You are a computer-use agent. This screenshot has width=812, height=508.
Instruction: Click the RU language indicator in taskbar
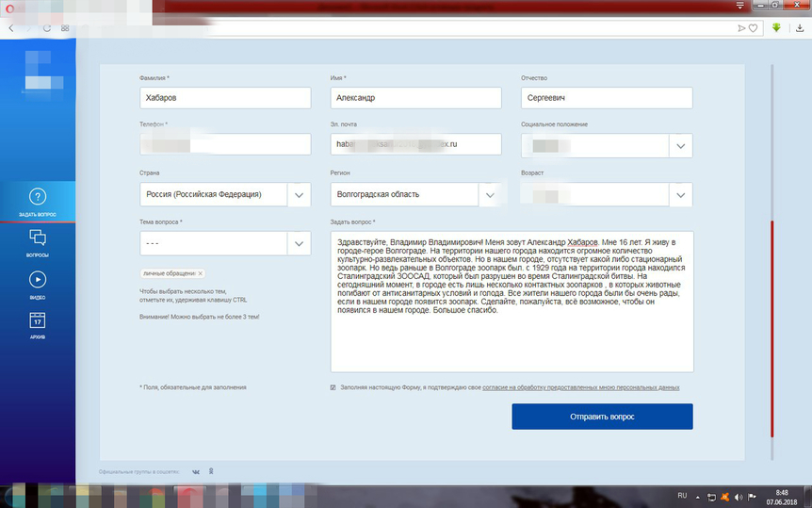[682, 495]
